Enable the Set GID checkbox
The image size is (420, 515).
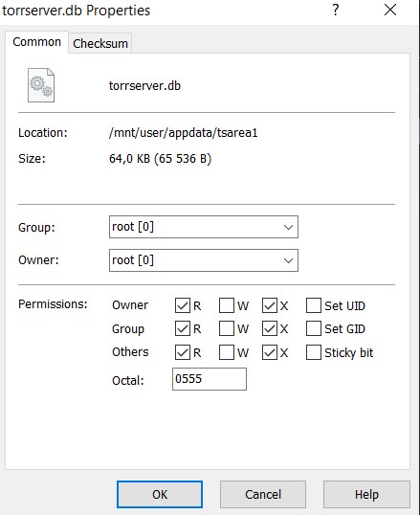click(314, 328)
